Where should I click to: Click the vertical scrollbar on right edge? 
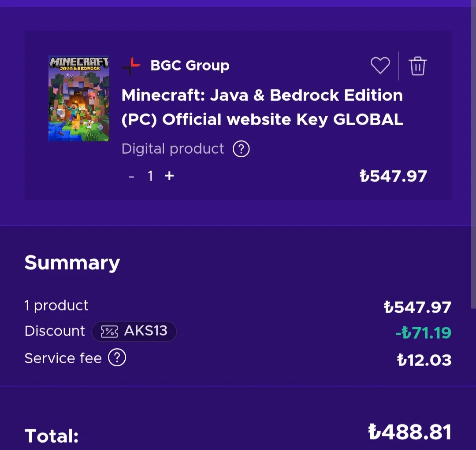click(474, 154)
